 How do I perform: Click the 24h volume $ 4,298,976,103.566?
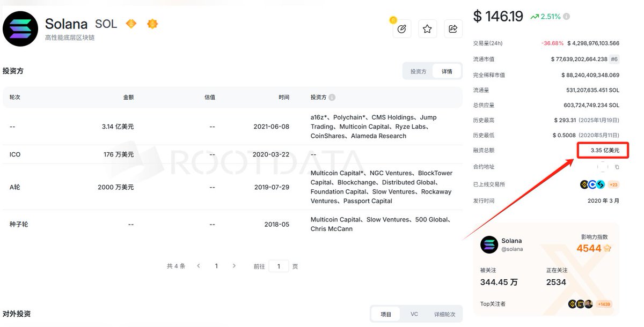tap(594, 43)
